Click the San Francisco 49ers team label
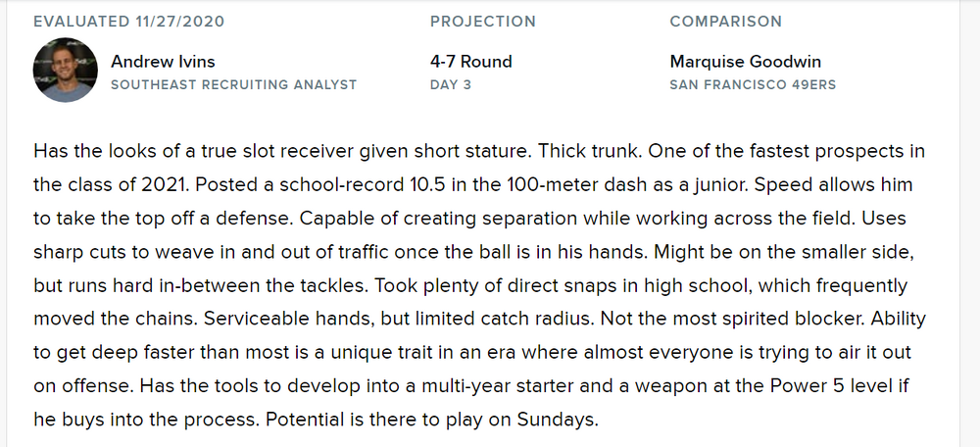The width and height of the screenshot is (980, 447). [753, 84]
